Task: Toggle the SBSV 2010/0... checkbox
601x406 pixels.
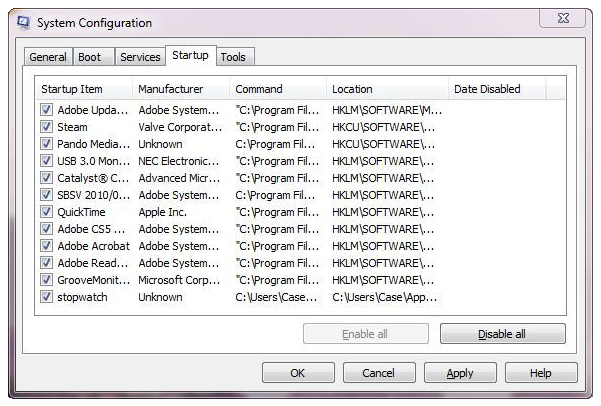Action: click(46, 195)
